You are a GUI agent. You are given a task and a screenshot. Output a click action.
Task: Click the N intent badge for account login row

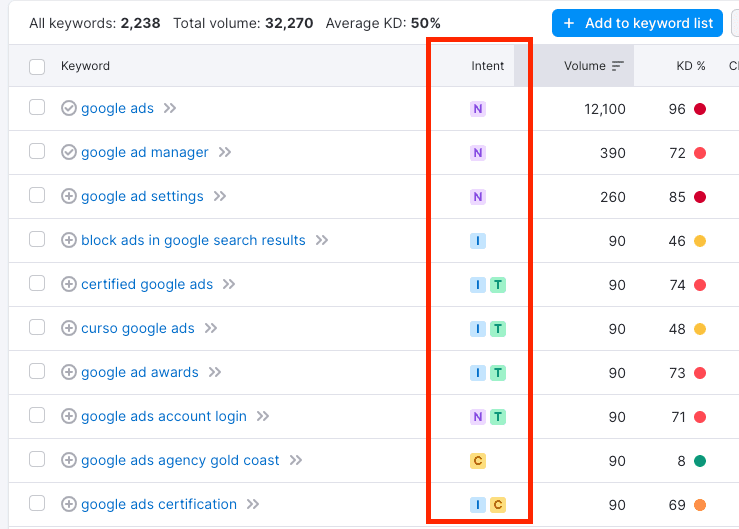(478, 417)
